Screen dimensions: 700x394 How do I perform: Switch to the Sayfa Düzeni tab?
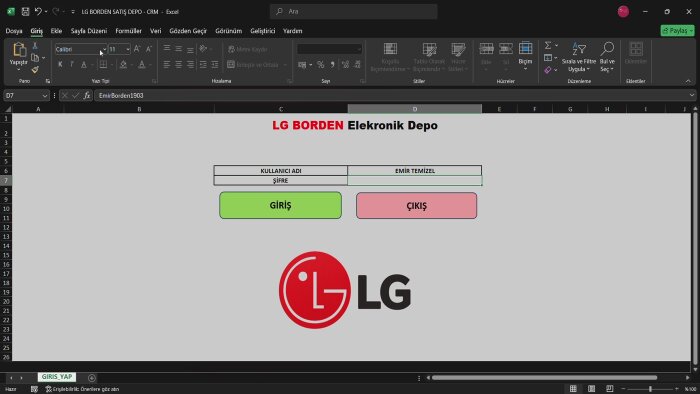tap(89, 31)
